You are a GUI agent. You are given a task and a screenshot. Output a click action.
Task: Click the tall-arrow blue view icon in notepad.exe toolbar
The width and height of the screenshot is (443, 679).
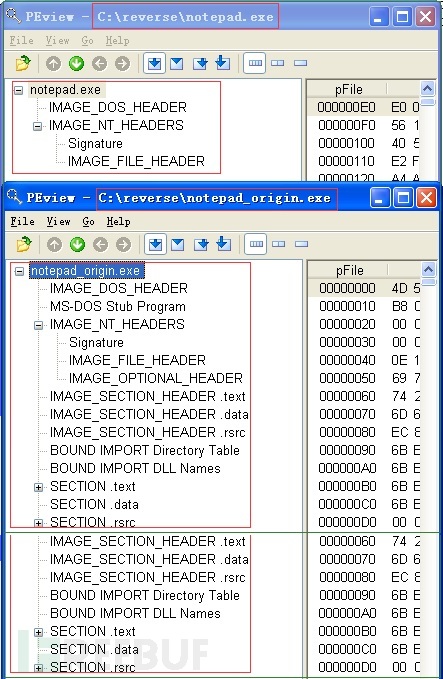[x=222, y=62]
